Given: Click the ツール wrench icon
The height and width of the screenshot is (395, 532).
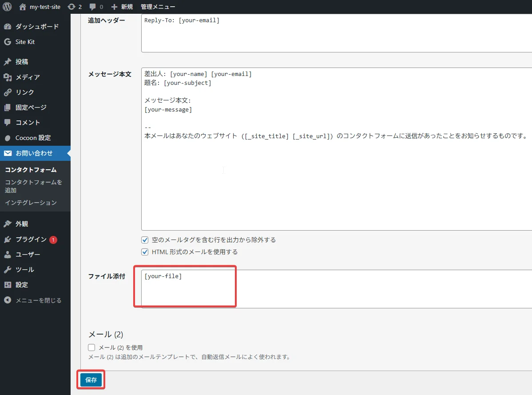Looking at the screenshot, I should tap(8, 270).
